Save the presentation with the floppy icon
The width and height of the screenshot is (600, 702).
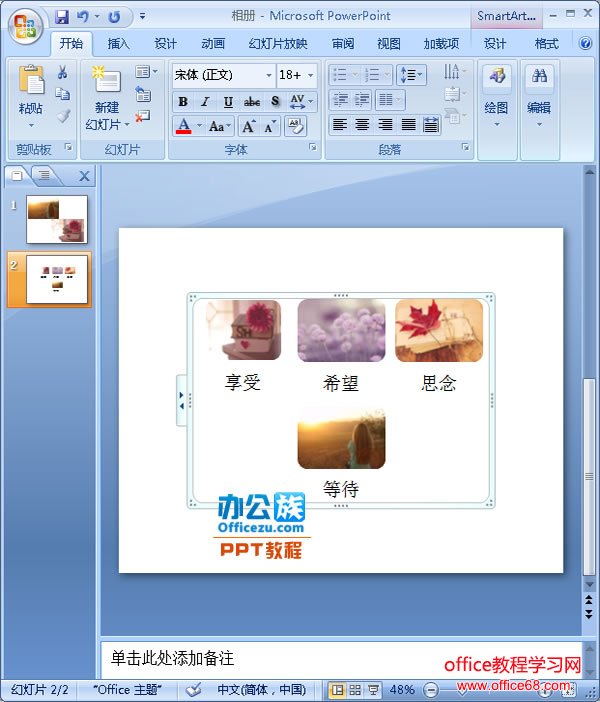click(x=62, y=17)
